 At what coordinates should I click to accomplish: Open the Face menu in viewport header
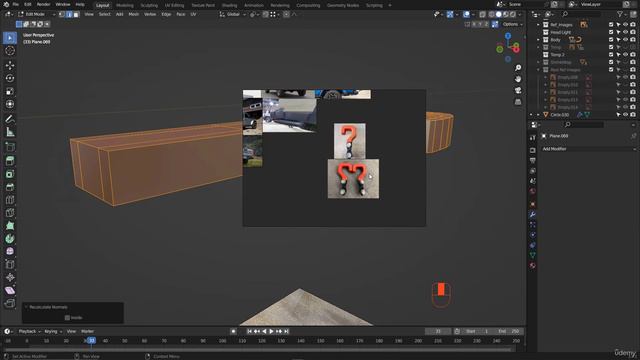(x=180, y=14)
